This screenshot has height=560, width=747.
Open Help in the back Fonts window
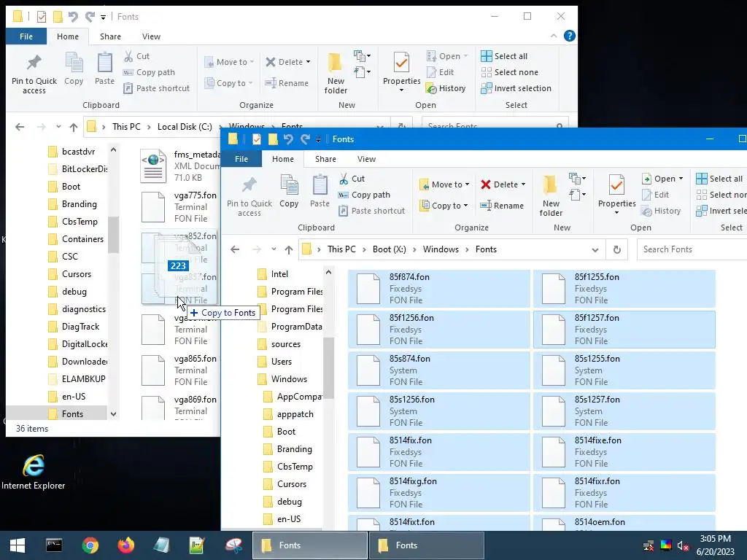coord(569,36)
